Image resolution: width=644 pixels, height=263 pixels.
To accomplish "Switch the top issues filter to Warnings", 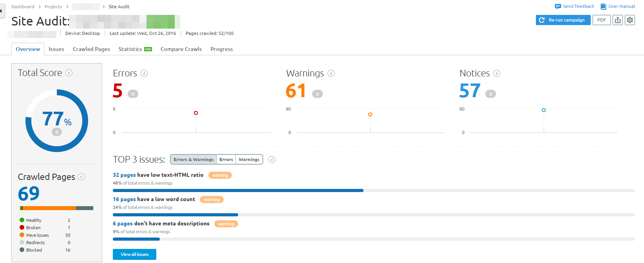I will (249, 160).
